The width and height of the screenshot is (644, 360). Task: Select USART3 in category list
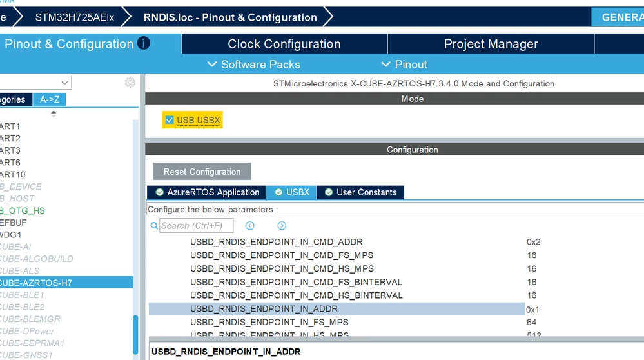coord(10,150)
